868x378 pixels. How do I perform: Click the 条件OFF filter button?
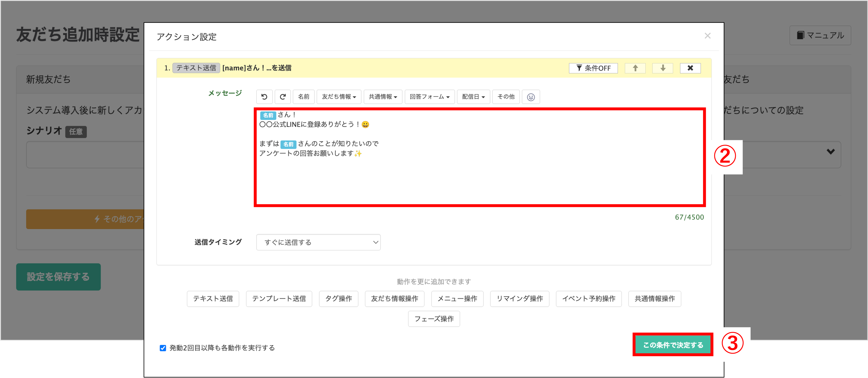593,68
